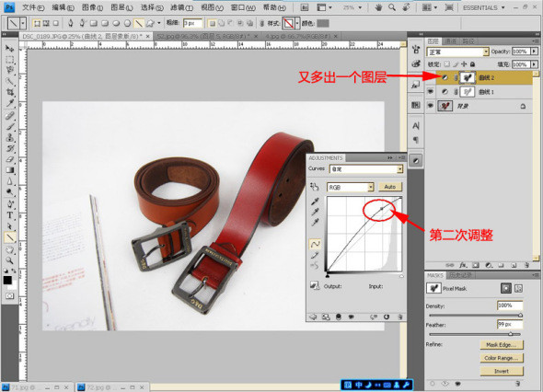Screen dimensions: 543x392
Task: Toggle visibility of the Background layer
Action: click(431, 106)
